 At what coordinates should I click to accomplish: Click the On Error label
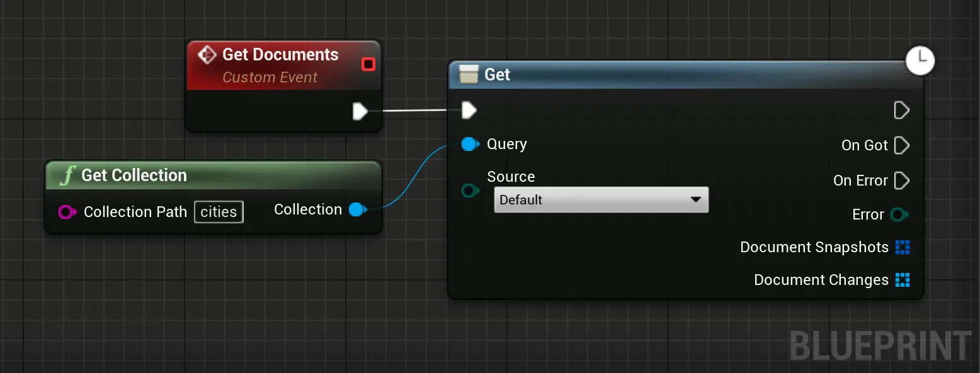[860, 181]
